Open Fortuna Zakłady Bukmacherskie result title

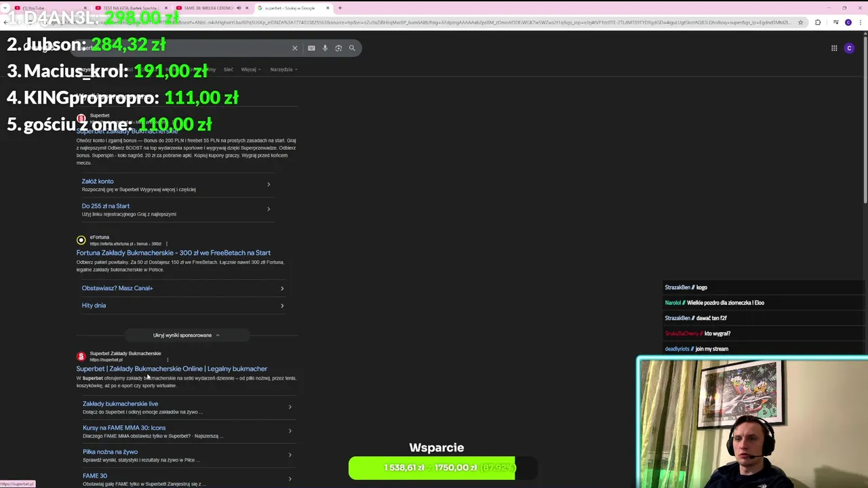pyautogui.click(x=173, y=253)
